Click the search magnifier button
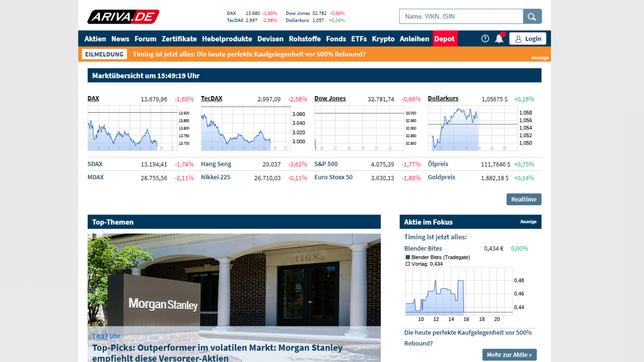Image resolution: width=644 pixels, height=362 pixels. point(532,16)
